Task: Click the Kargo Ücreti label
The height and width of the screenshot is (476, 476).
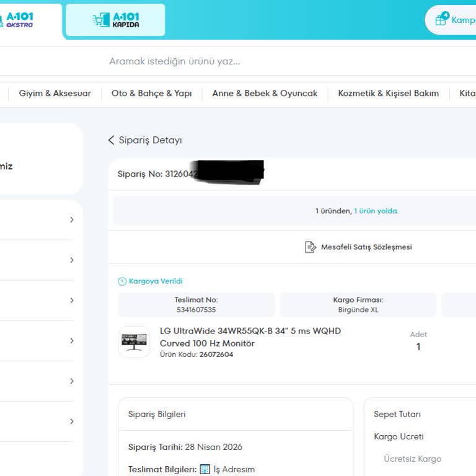Action: click(x=399, y=436)
